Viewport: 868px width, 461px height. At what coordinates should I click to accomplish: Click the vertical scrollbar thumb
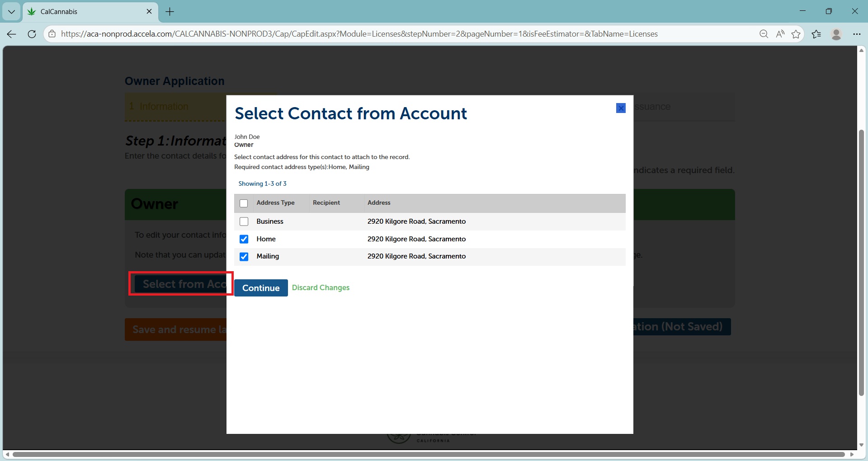(x=861, y=263)
